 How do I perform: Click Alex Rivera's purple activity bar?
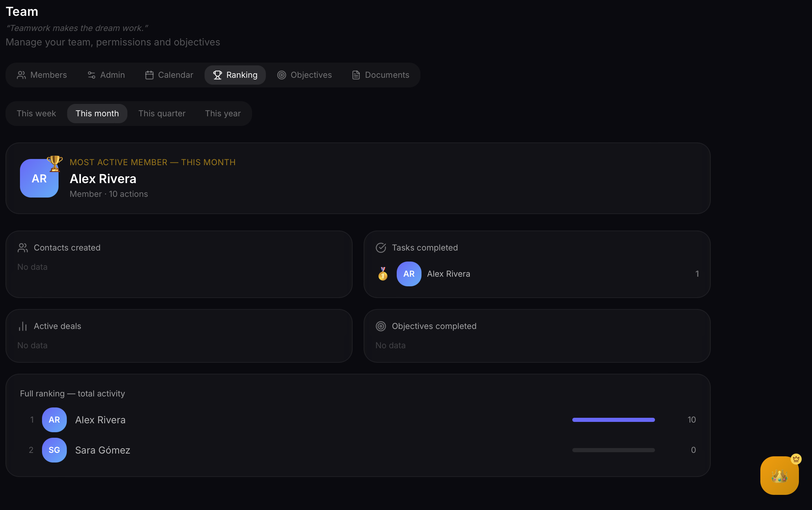pyautogui.click(x=614, y=420)
